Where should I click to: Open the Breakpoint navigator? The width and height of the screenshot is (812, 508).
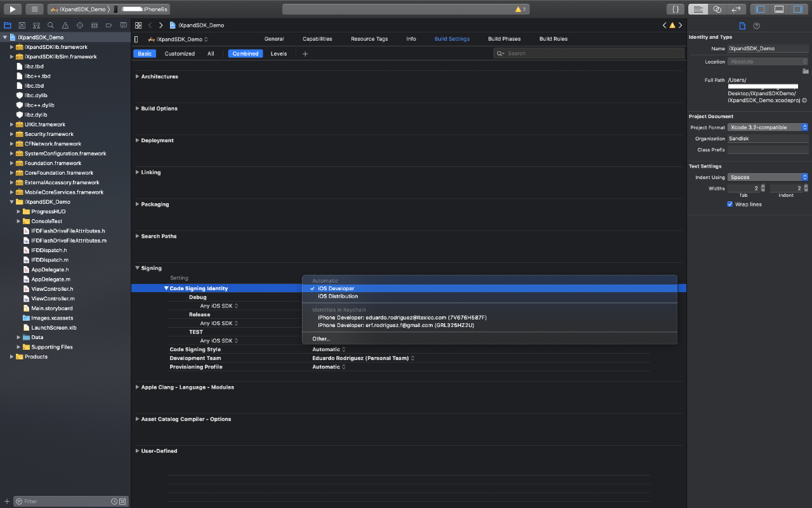point(108,25)
